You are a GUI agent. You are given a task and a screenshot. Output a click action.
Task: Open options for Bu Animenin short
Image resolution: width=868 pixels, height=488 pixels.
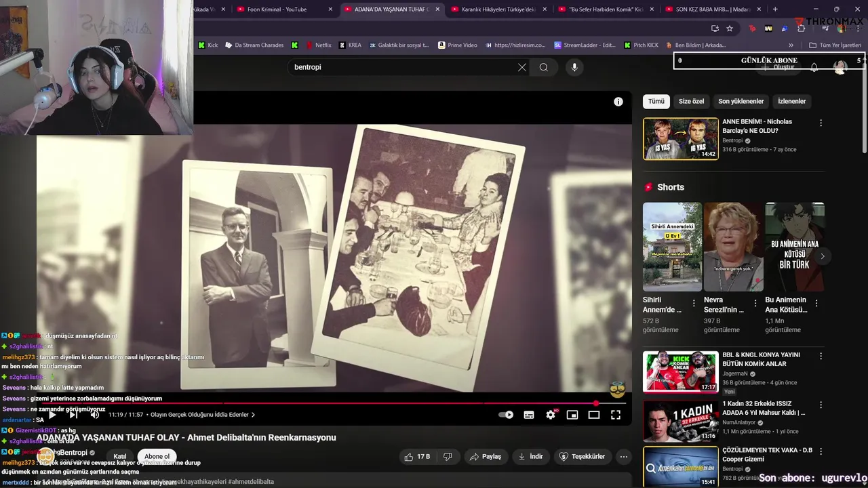[816, 304]
